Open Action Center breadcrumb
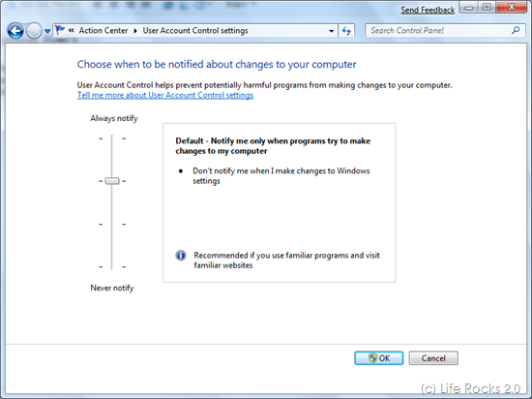The image size is (532, 399). tap(103, 31)
